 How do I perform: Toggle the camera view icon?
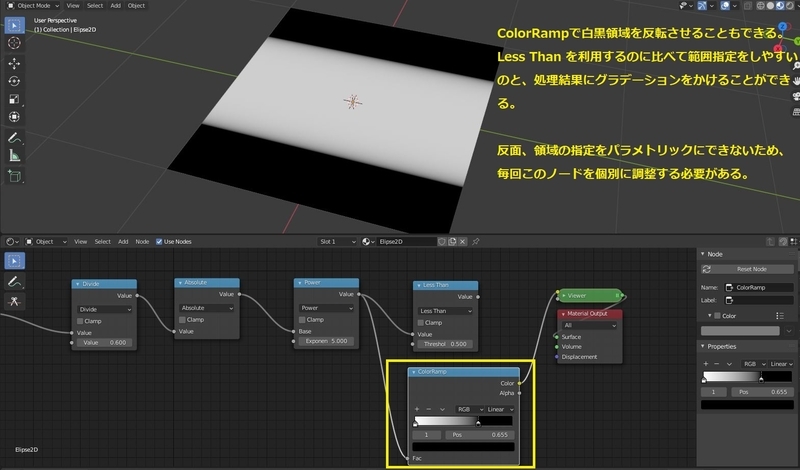(x=796, y=96)
